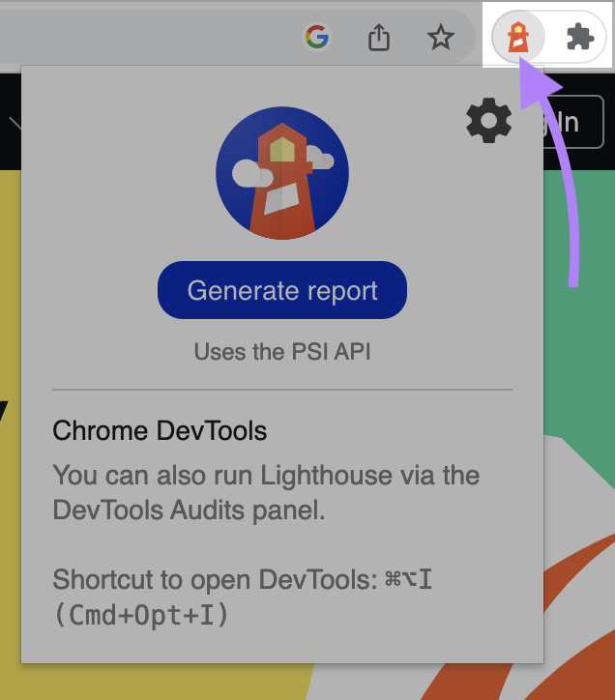Click the yellow page background at left

10,290
